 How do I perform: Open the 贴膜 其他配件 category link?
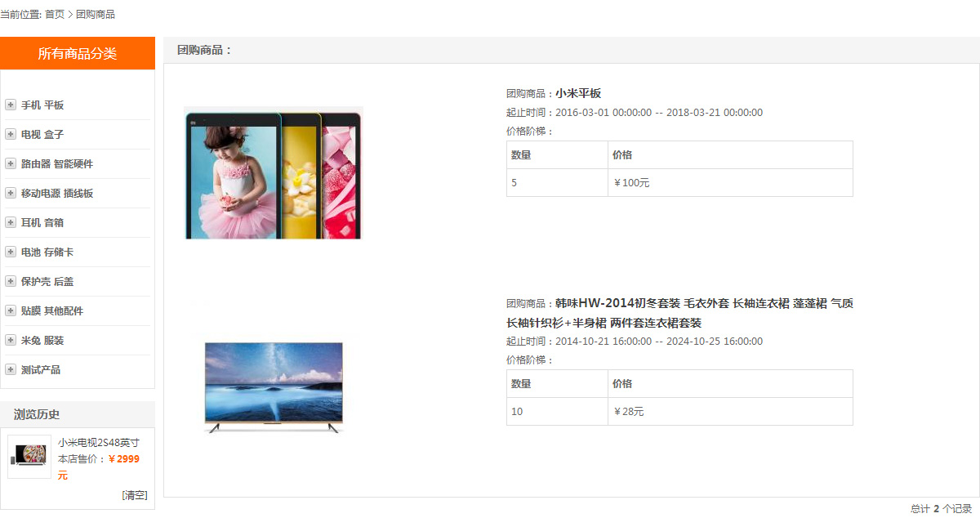pos(52,311)
